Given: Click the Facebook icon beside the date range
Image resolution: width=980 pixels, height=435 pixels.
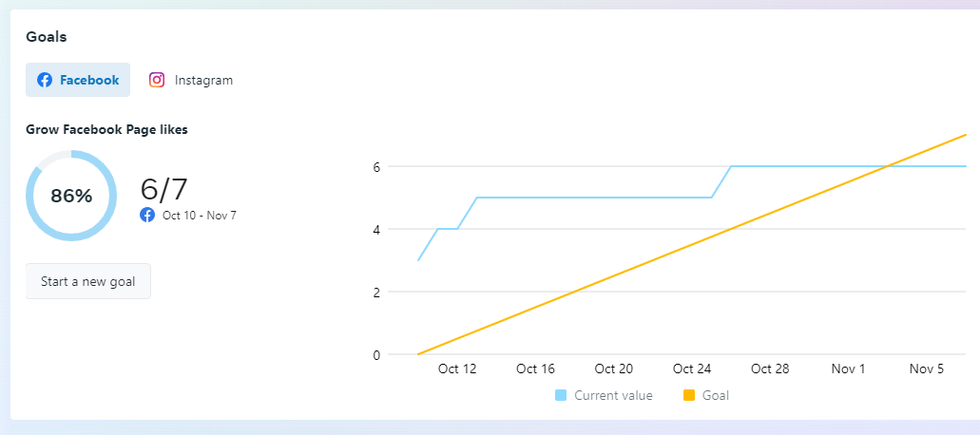Looking at the screenshot, I should 147,215.
